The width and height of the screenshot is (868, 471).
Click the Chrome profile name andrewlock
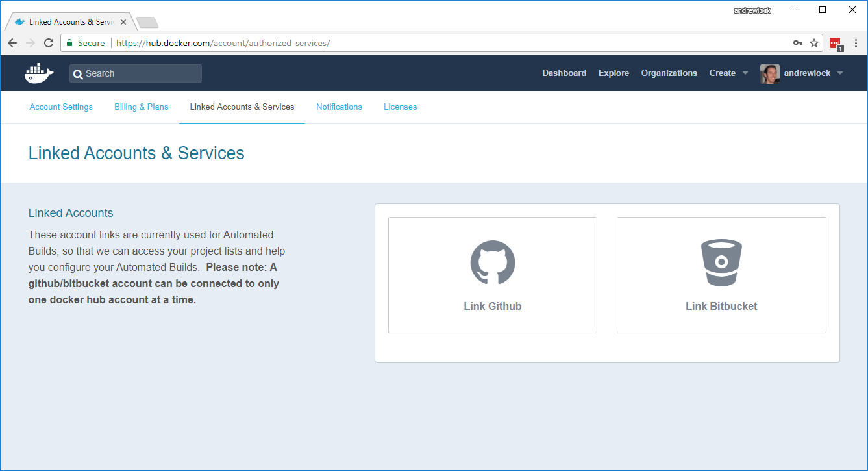pos(752,10)
